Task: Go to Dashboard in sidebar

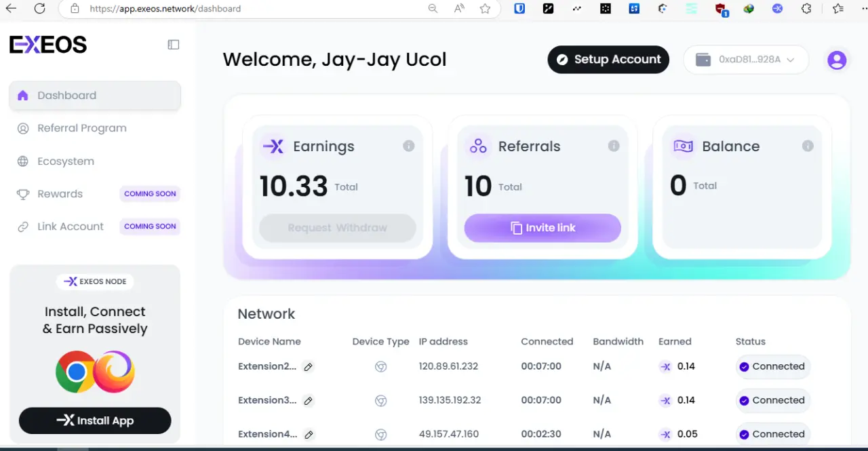Action: pyautogui.click(x=95, y=96)
